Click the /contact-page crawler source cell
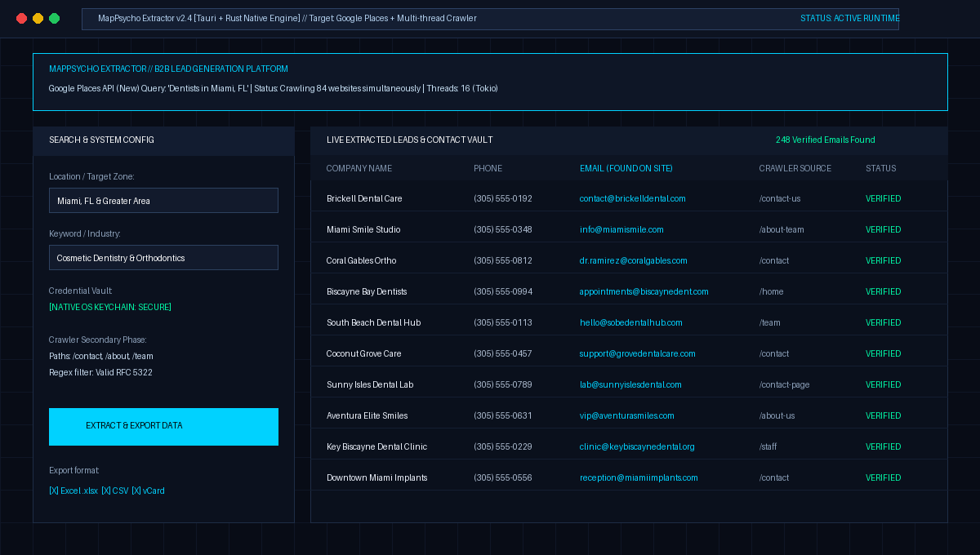 click(x=785, y=385)
